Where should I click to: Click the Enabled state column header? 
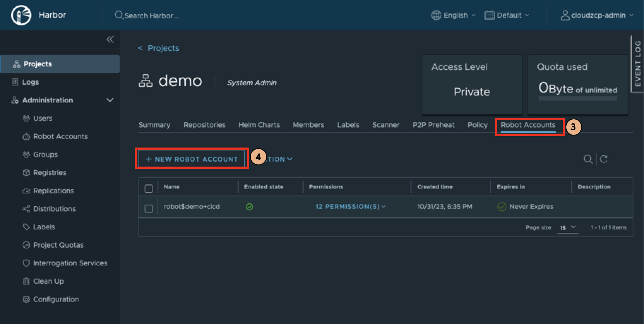point(263,187)
